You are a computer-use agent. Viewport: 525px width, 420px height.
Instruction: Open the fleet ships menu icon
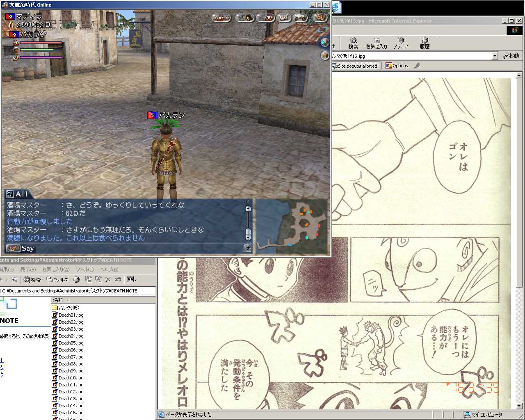(x=221, y=18)
